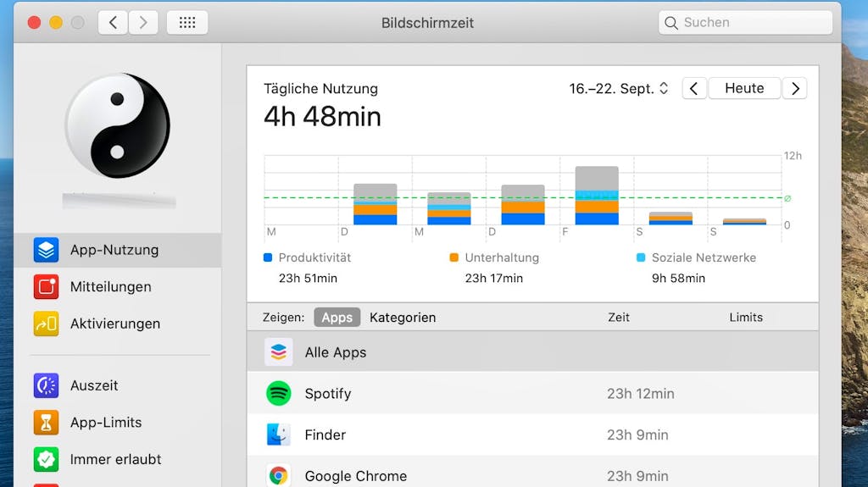Open the Aktivierungen sidebar icon
The image size is (868, 487).
coord(46,324)
